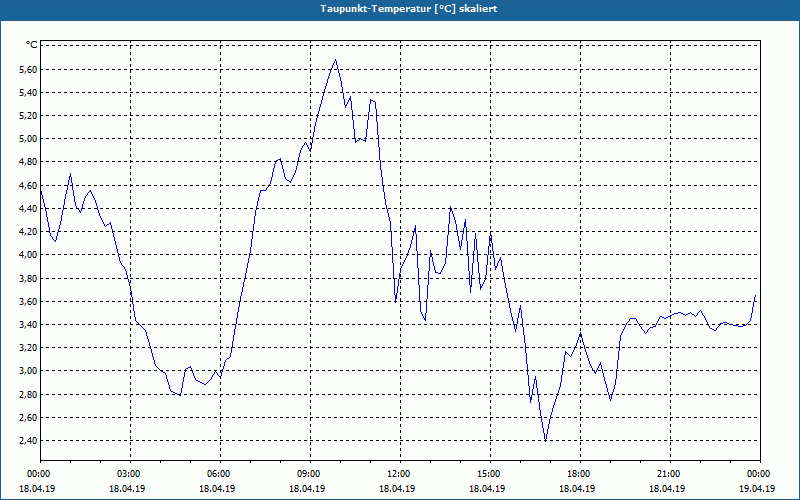The width and height of the screenshot is (800, 500).
Task: Select the 5,40 y-axis value
Action: click(27, 92)
